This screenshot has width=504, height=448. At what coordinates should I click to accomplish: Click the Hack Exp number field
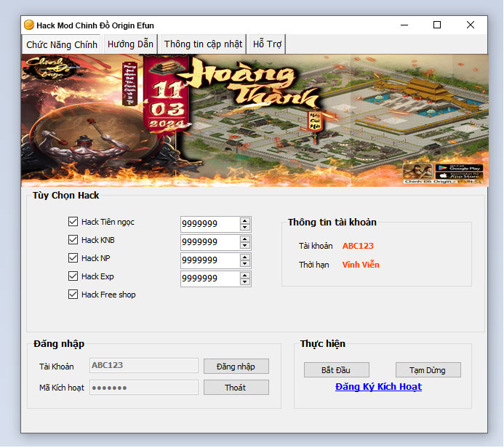210,279
